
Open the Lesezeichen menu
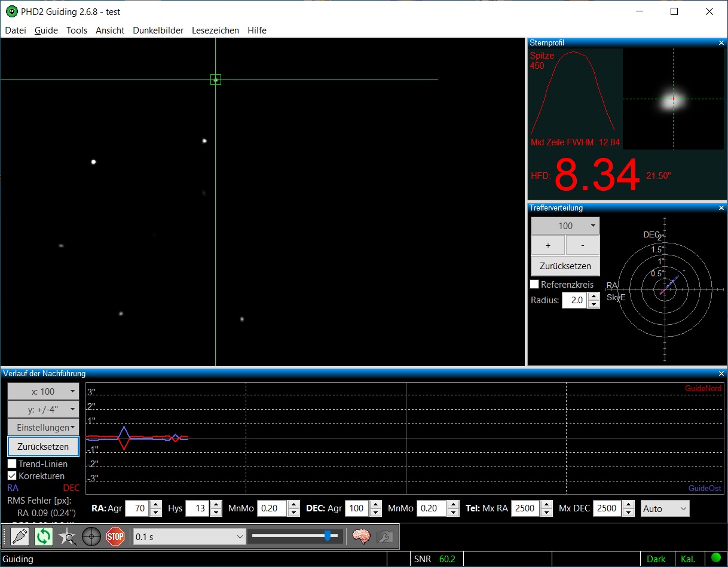pyautogui.click(x=215, y=30)
